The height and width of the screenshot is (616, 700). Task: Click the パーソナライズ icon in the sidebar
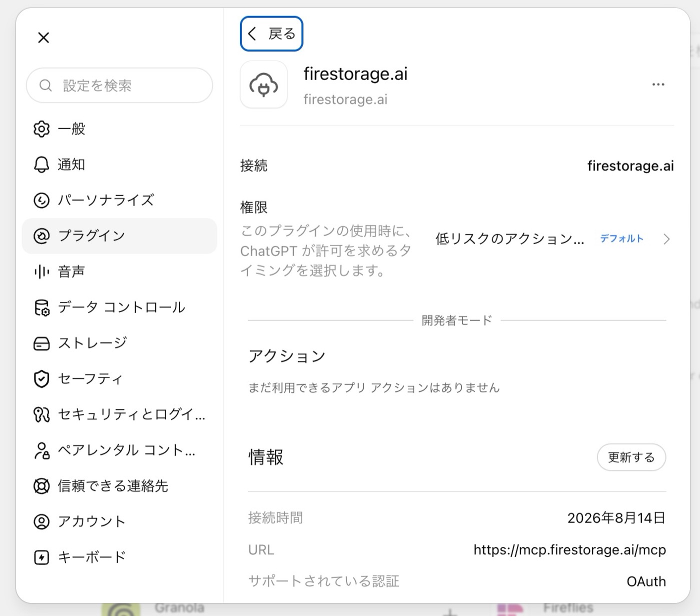(x=41, y=200)
